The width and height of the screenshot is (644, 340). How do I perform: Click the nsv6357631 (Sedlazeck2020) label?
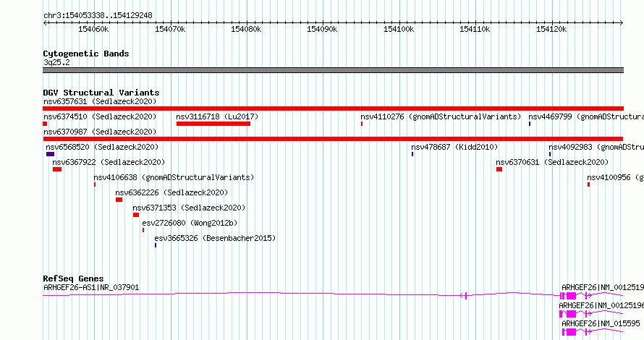pyautogui.click(x=100, y=101)
